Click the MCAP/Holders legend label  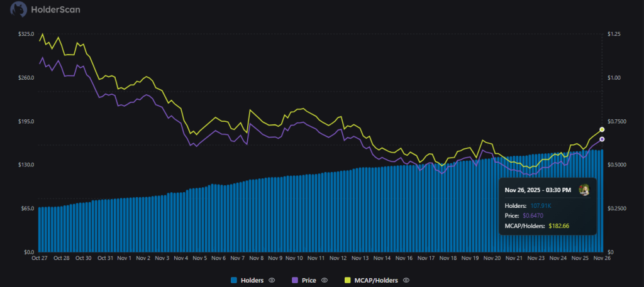pos(377,280)
